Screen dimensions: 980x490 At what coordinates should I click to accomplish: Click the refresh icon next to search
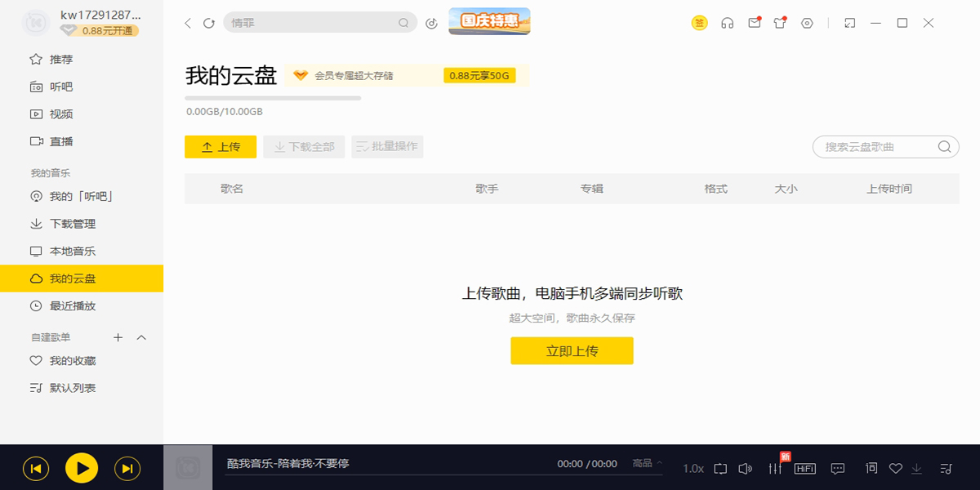pos(209,24)
